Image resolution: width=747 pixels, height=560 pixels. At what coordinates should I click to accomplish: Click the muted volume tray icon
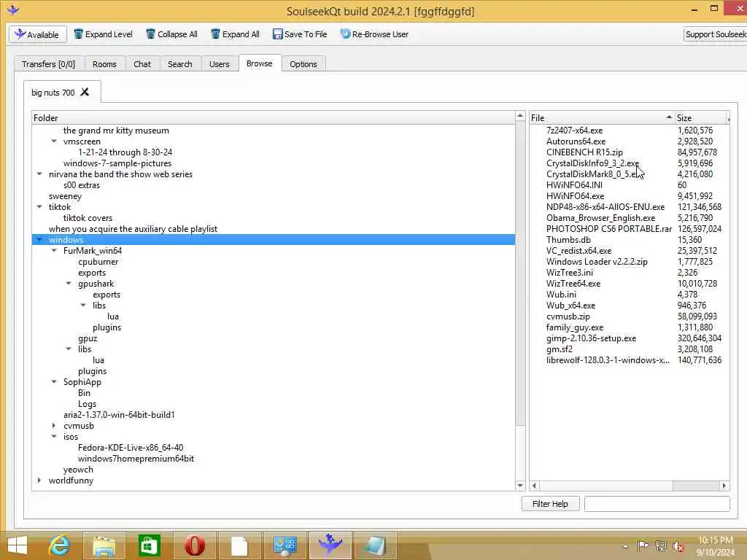[x=678, y=546]
